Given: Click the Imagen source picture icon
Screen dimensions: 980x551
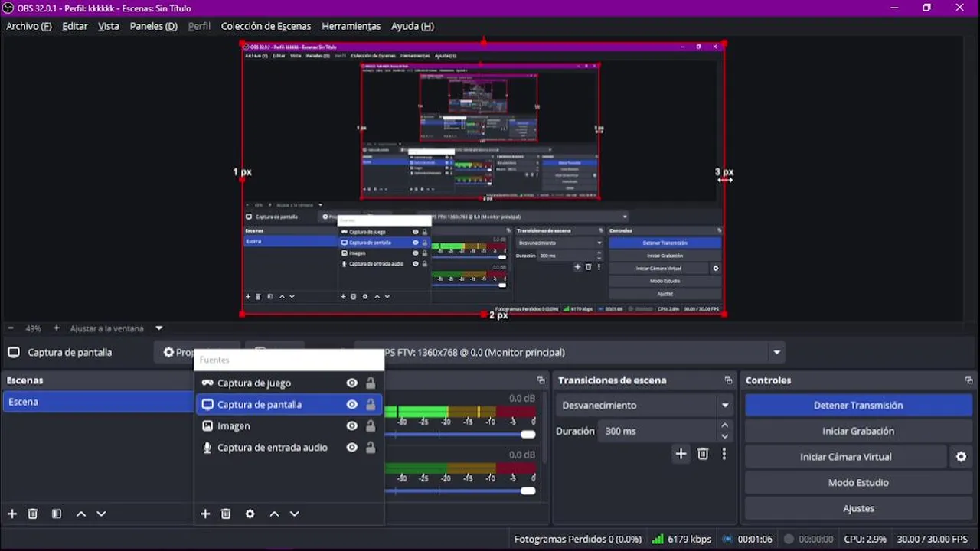Looking at the screenshot, I should point(207,426).
